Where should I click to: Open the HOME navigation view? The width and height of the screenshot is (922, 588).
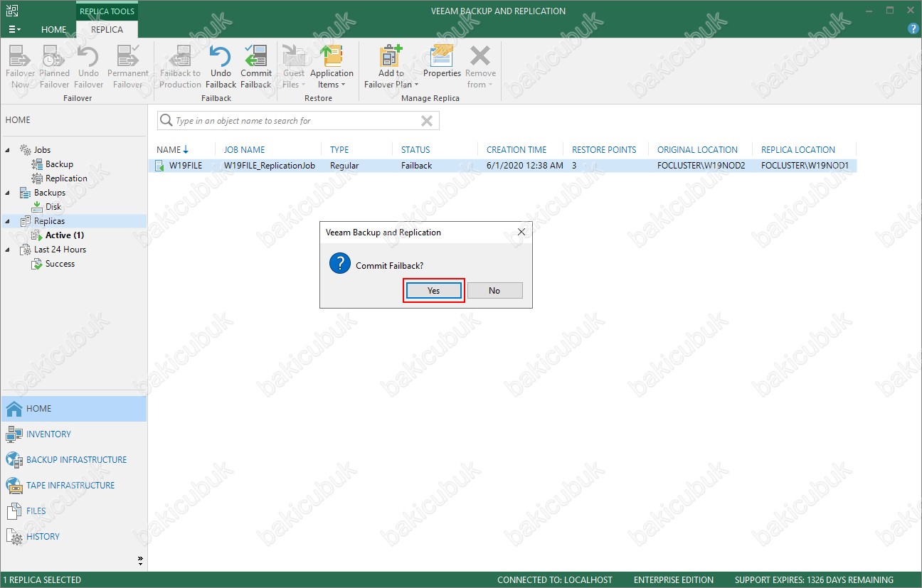pos(74,409)
